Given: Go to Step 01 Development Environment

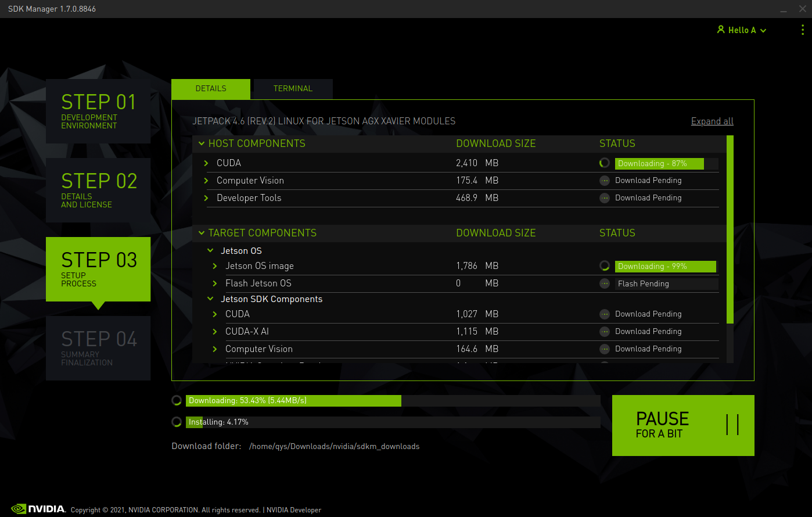Looking at the screenshot, I should 98,111.
